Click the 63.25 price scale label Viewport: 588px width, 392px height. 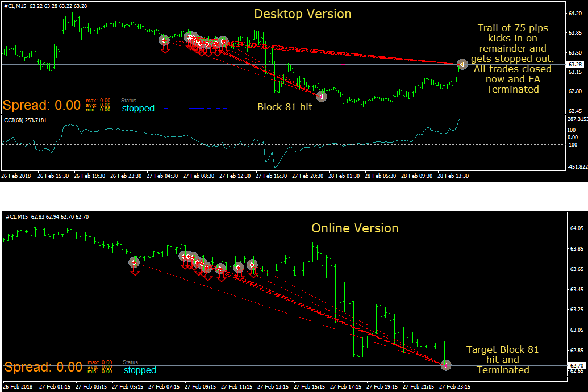pos(577,310)
